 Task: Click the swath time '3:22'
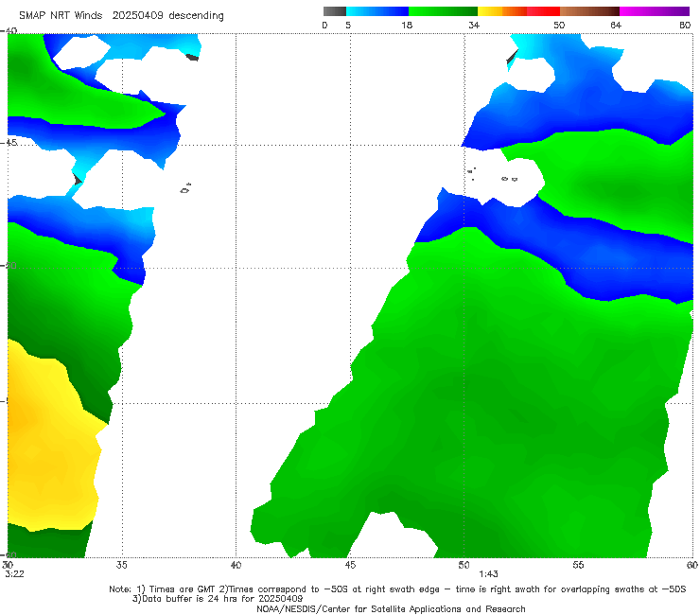click(x=14, y=574)
